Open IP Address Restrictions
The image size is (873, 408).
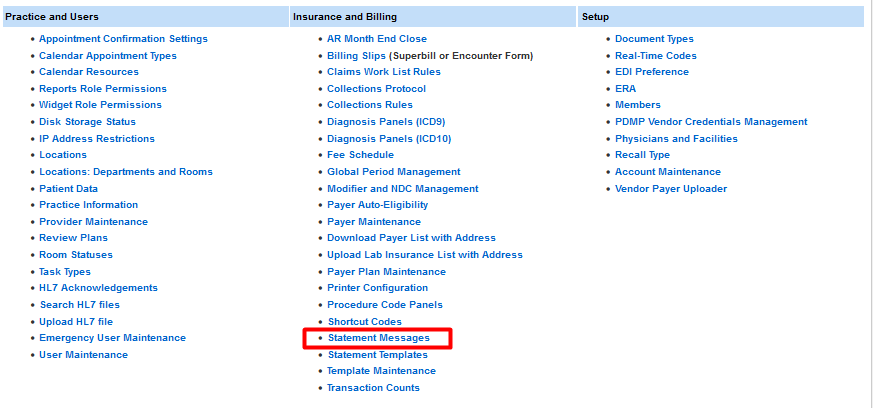(97, 139)
